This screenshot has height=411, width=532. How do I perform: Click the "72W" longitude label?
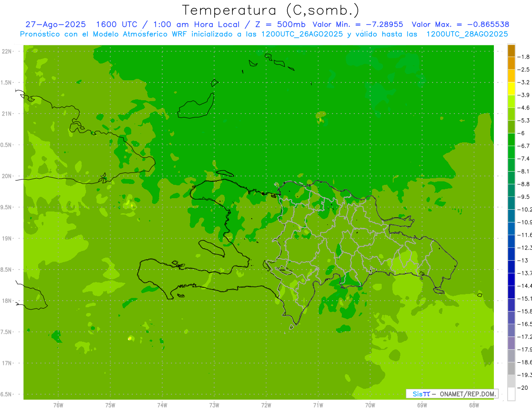point(266,405)
